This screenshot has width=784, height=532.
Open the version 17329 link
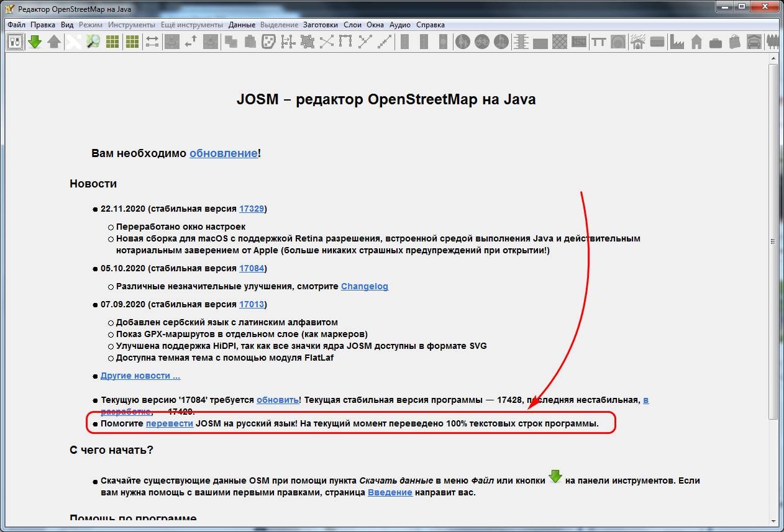pyautogui.click(x=252, y=209)
